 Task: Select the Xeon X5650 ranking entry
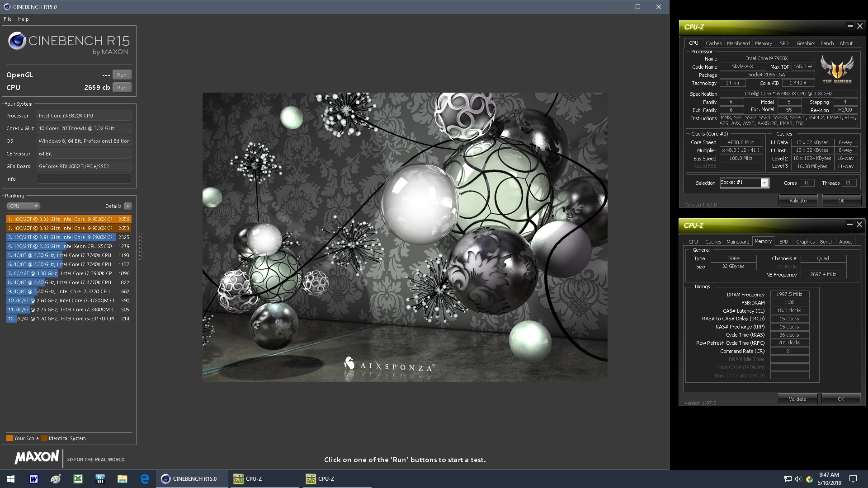coord(69,246)
